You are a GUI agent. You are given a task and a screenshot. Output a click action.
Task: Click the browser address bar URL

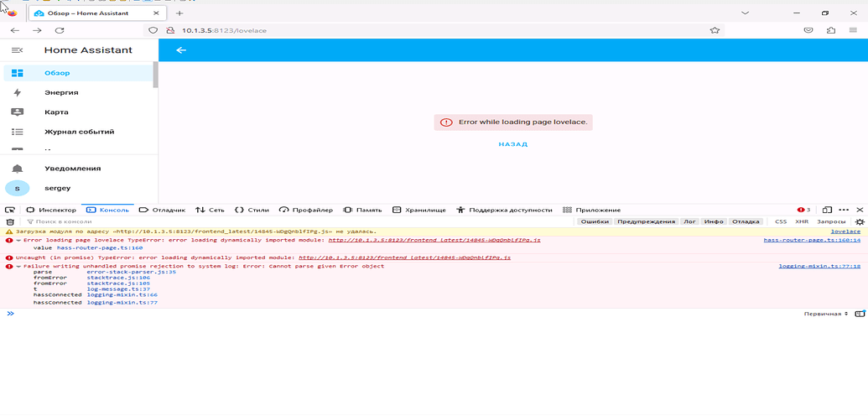tap(224, 30)
